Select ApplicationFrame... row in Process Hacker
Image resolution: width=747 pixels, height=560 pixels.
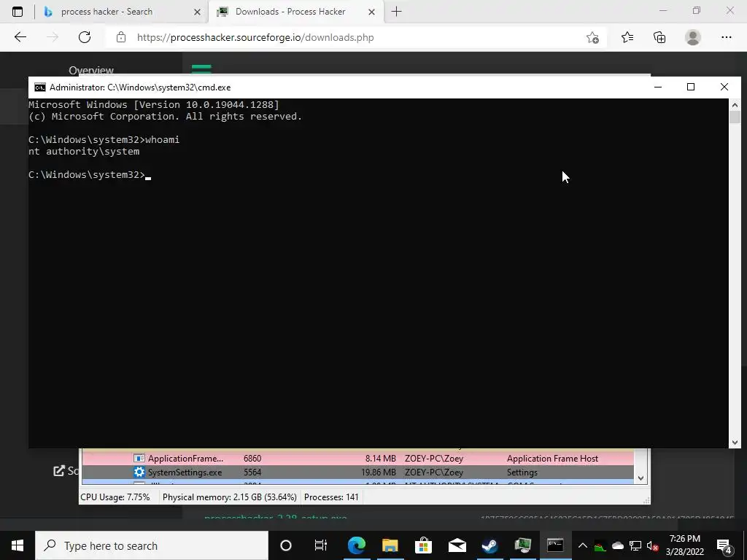(x=357, y=458)
